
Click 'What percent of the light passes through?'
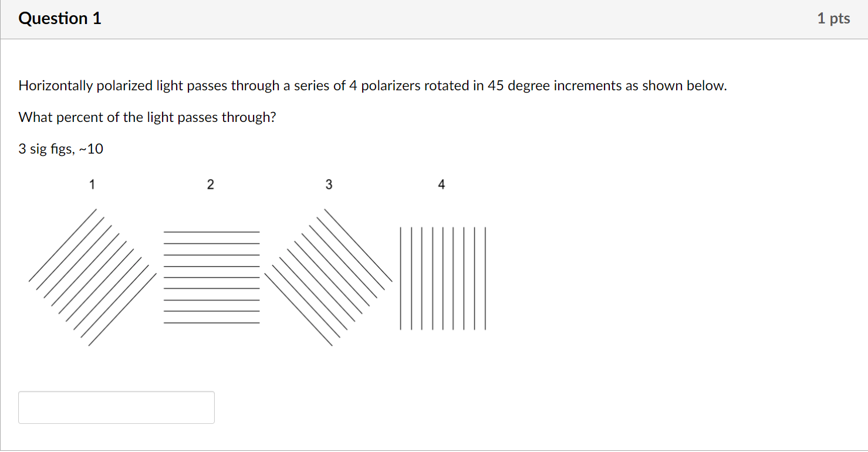pos(147,117)
